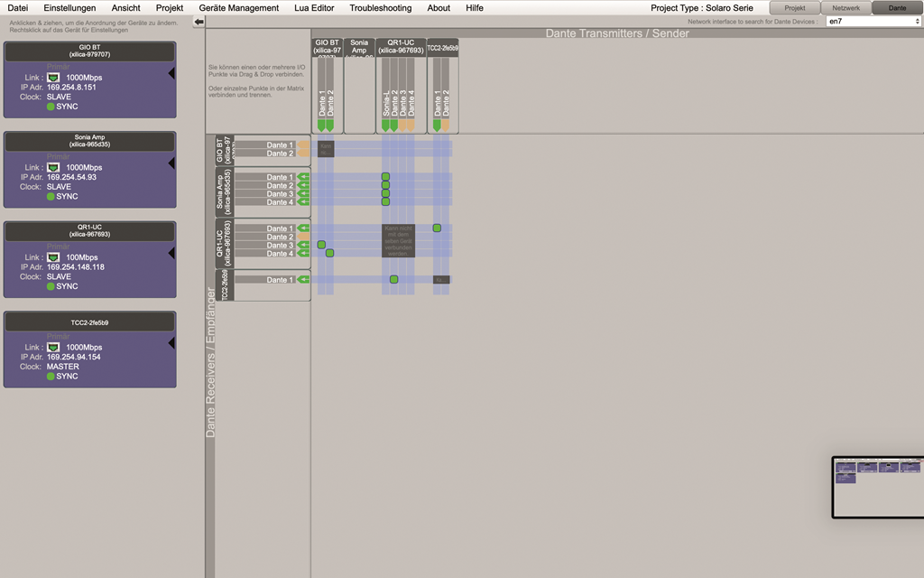The width and height of the screenshot is (924, 578).
Task: Open the Troubleshooting menu
Action: point(381,7)
